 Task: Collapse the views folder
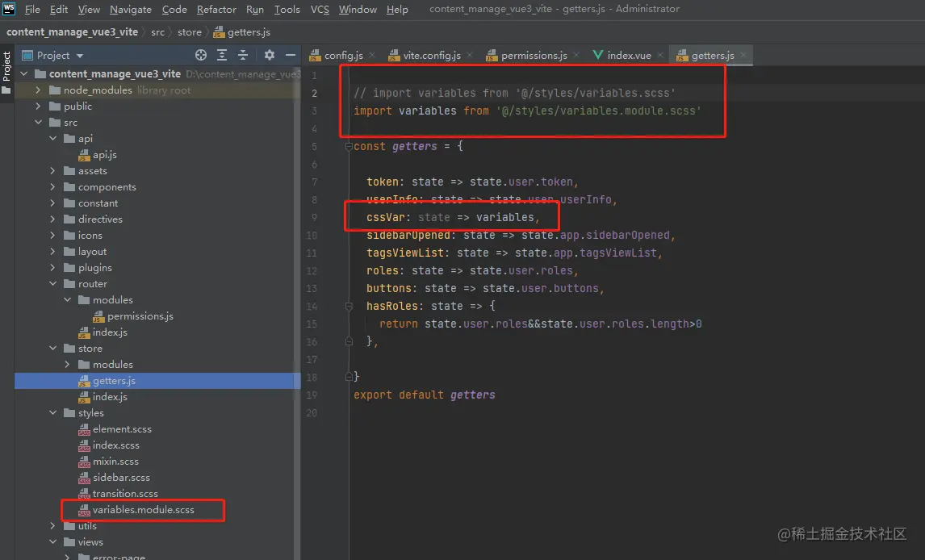click(x=53, y=541)
